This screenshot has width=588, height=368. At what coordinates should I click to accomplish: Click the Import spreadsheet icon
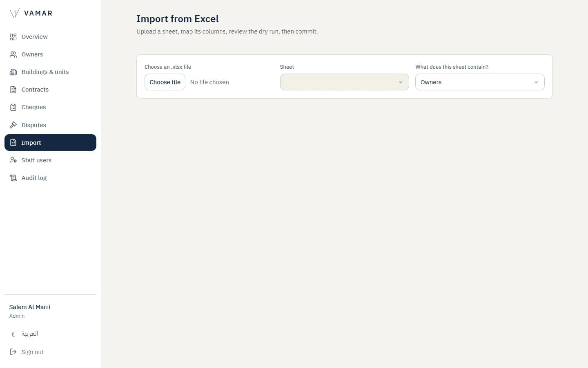click(x=13, y=143)
